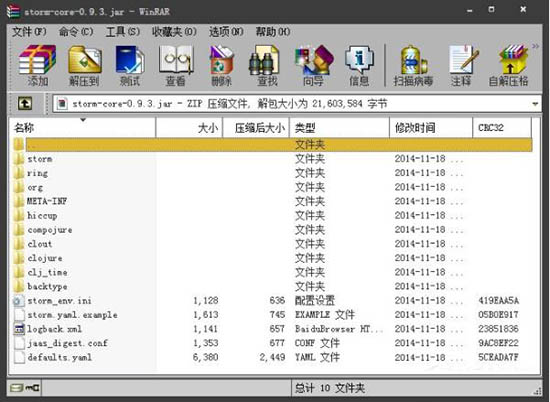Click the 添加 (Add) toolbar icon
Screen dimensions: 550x402
[37, 66]
